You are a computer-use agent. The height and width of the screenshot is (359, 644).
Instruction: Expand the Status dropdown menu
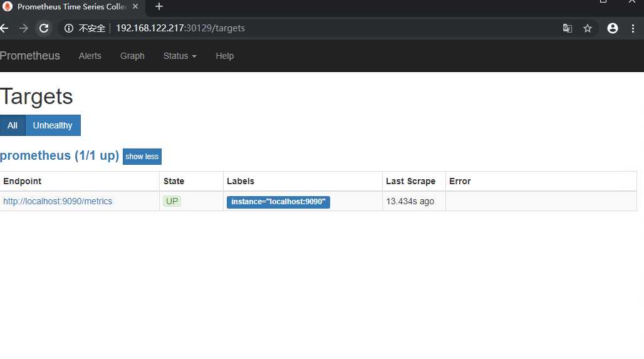(180, 56)
